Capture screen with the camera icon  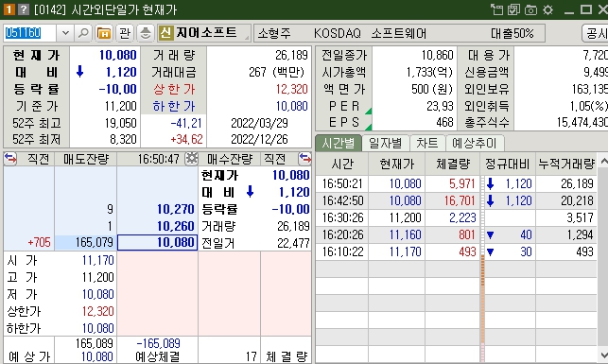pos(530,9)
